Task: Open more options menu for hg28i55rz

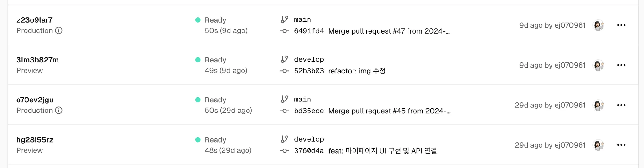Action: click(x=621, y=145)
